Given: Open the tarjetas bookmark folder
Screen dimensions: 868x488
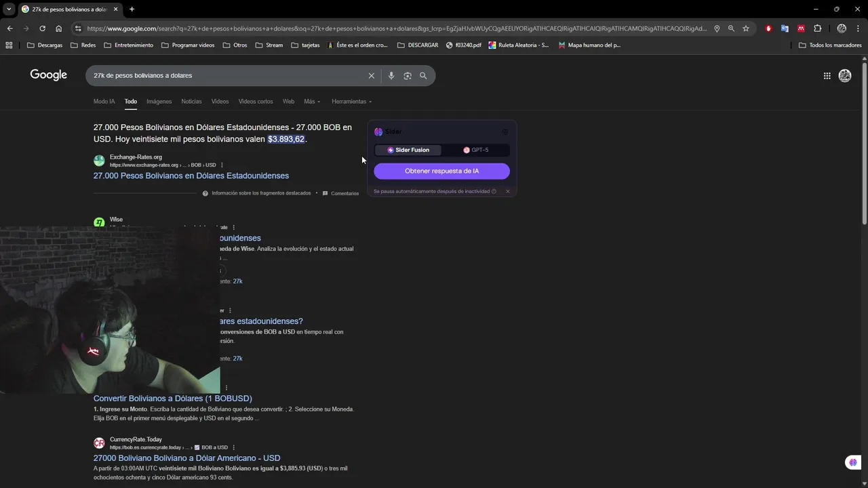Looking at the screenshot, I should pyautogui.click(x=305, y=45).
